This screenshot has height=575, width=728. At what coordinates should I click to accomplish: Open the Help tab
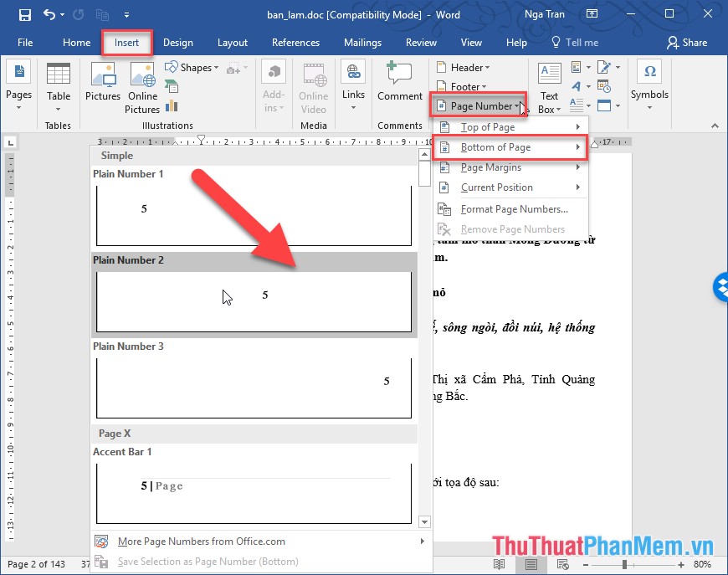[x=516, y=43]
